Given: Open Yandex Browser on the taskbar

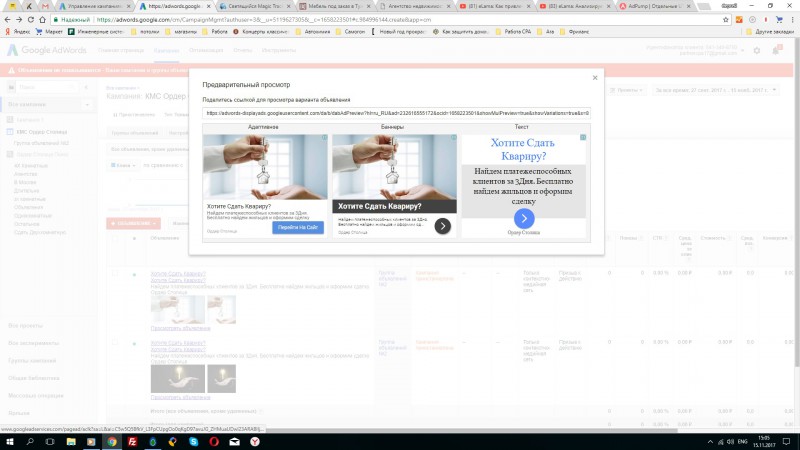Looking at the screenshot, I should 255,442.
